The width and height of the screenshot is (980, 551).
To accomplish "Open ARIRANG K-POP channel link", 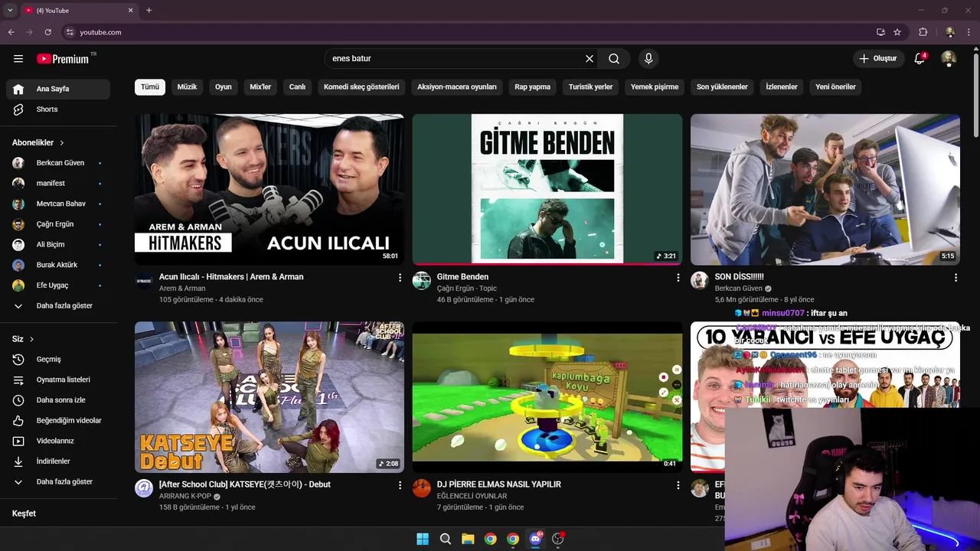I will point(185,496).
